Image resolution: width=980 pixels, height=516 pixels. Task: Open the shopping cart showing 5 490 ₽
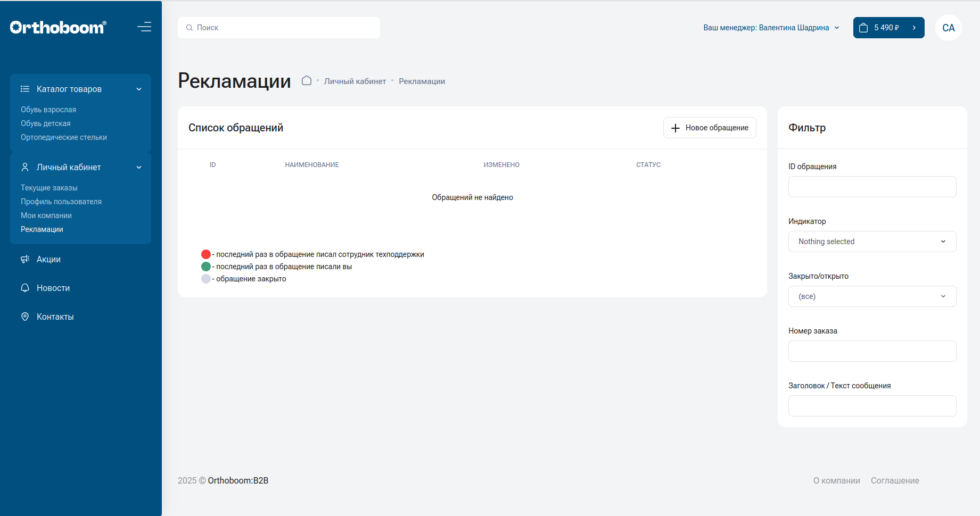[888, 28]
